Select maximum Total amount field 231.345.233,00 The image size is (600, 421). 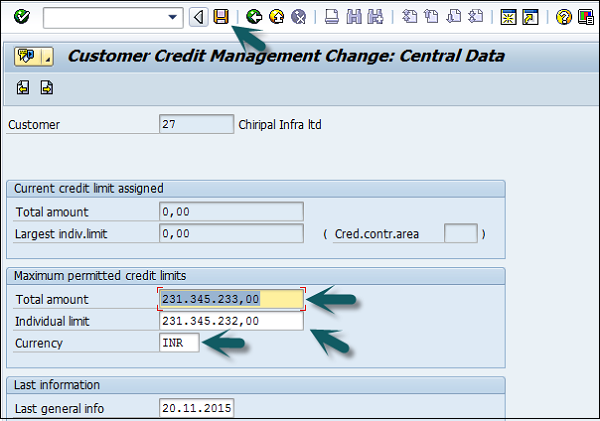231,299
